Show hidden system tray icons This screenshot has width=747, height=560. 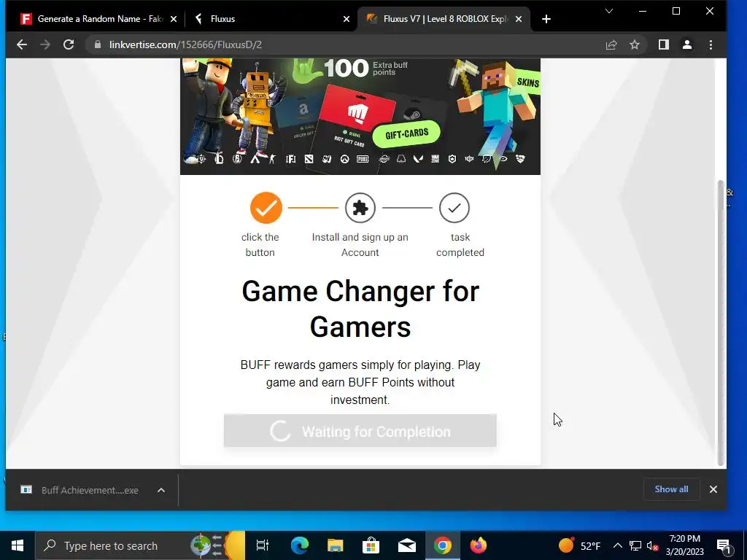tap(617, 545)
